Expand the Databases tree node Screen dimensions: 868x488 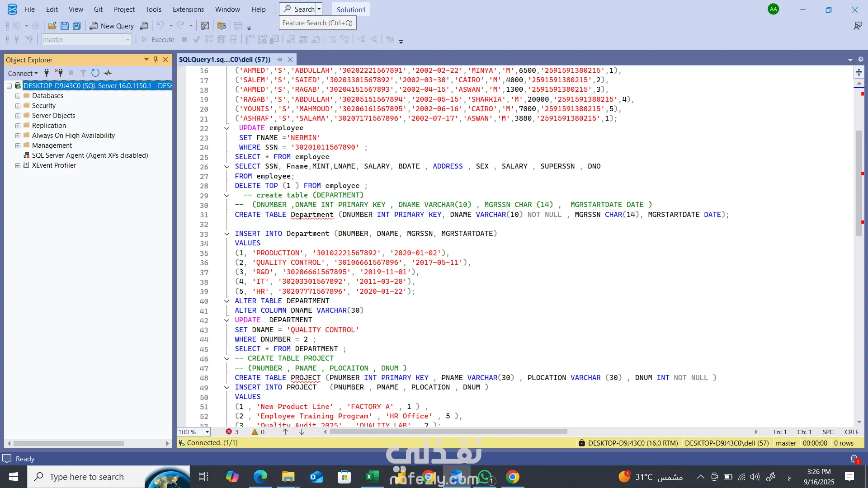pos(18,96)
